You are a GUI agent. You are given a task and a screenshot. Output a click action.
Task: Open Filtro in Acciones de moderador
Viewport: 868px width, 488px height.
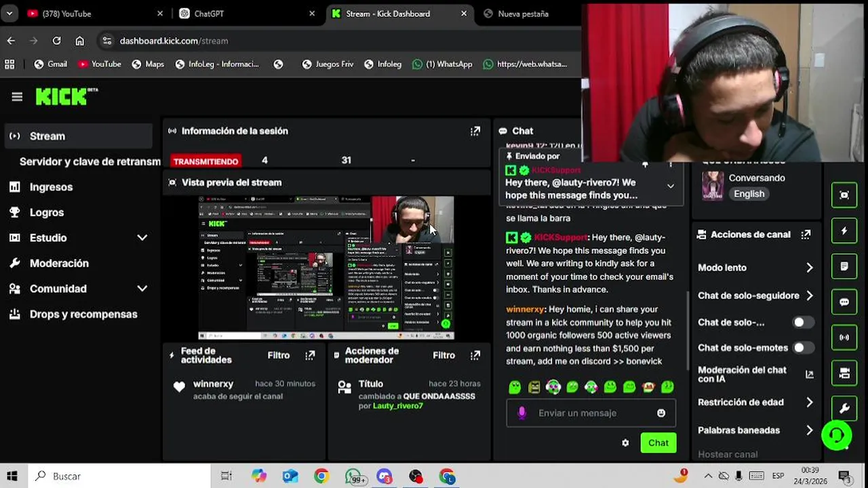point(444,355)
